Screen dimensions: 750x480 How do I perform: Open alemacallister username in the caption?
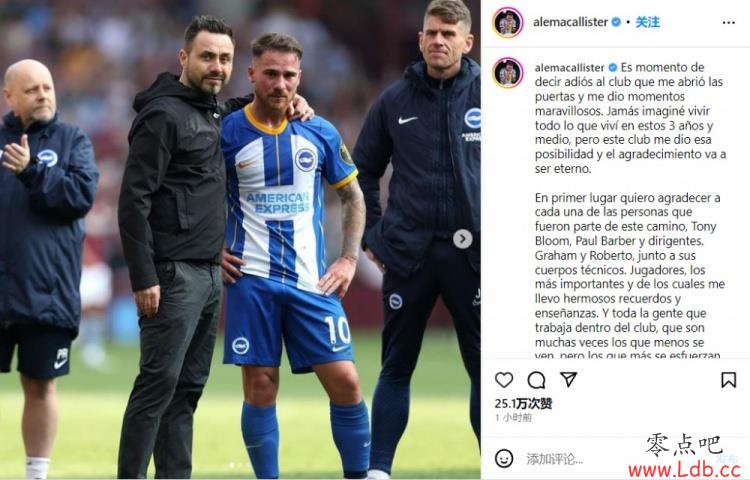coord(570,67)
